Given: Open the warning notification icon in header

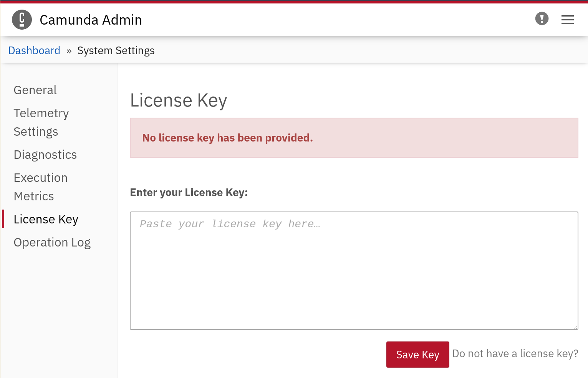Looking at the screenshot, I should 542,18.
